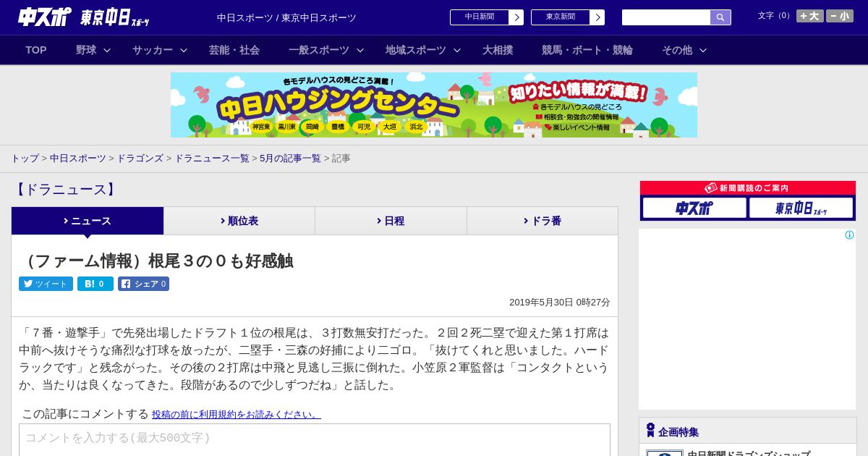868x456 pixels.
Task: Click ドラニュース一覧 breadcrumb link
Action: (212, 159)
